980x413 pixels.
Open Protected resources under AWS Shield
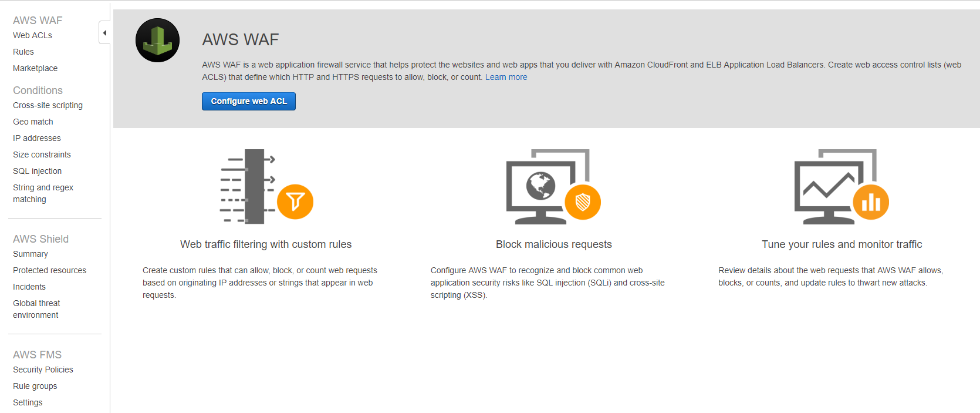[49, 270]
